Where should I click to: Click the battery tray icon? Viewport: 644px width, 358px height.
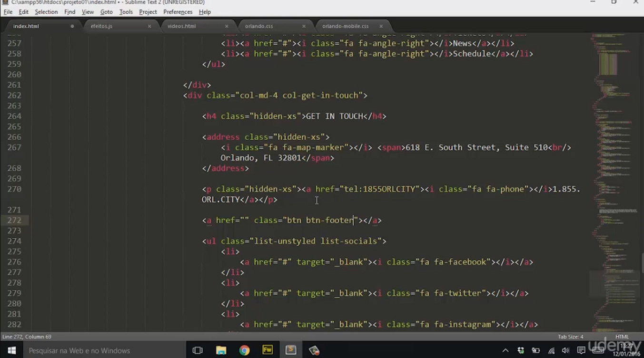tap(536, 351)
